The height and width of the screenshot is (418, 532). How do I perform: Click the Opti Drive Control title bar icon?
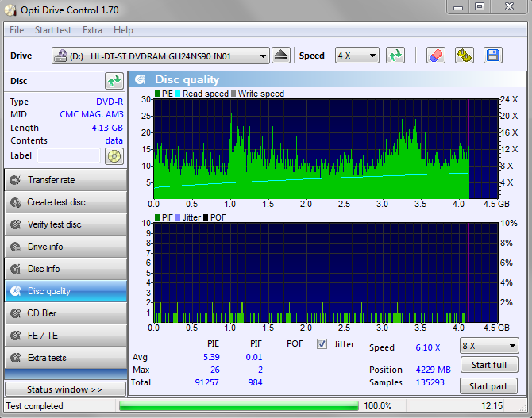tap(10, 10)
